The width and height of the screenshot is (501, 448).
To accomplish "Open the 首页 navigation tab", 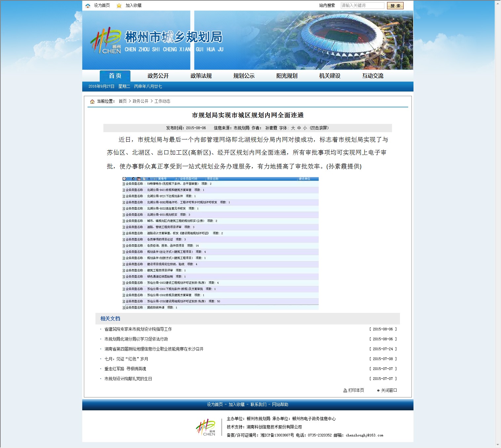I will click(115, 76).
